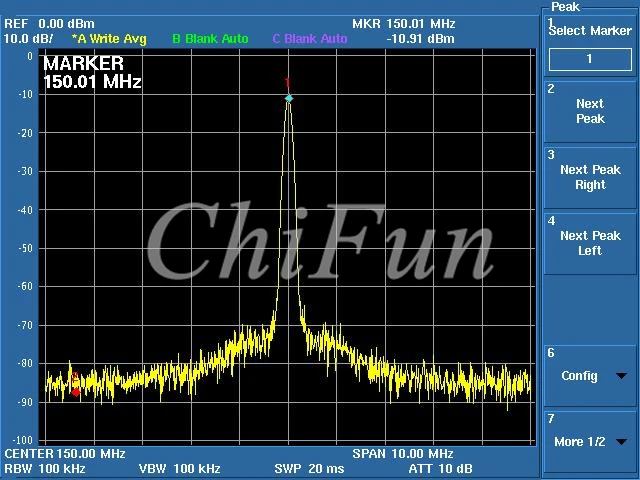Image resolution: width=640 pixels, height=480 pixels.
Task: Select the C Blank Auto trace label
Action: coord(310,39)
